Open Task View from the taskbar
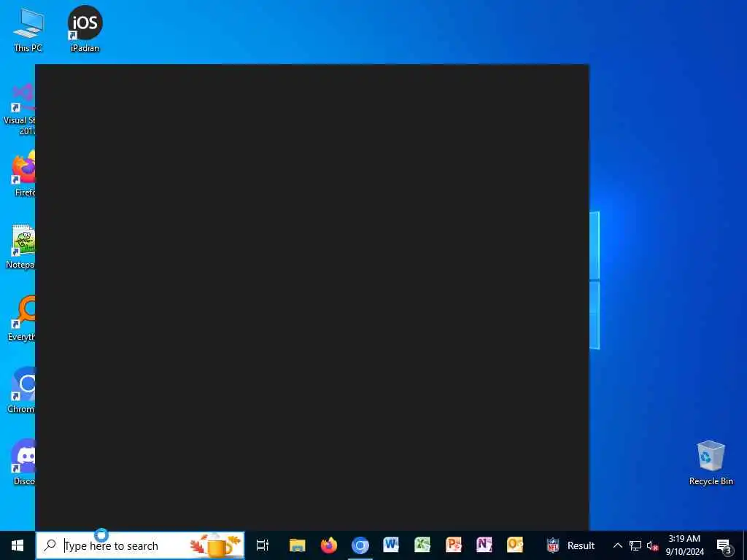 pyautogui.click(x=263, y=545)
